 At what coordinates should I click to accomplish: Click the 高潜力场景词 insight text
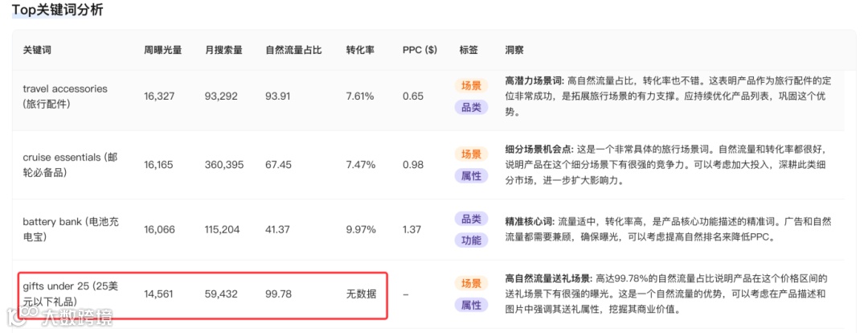click(x=668, y=96)
